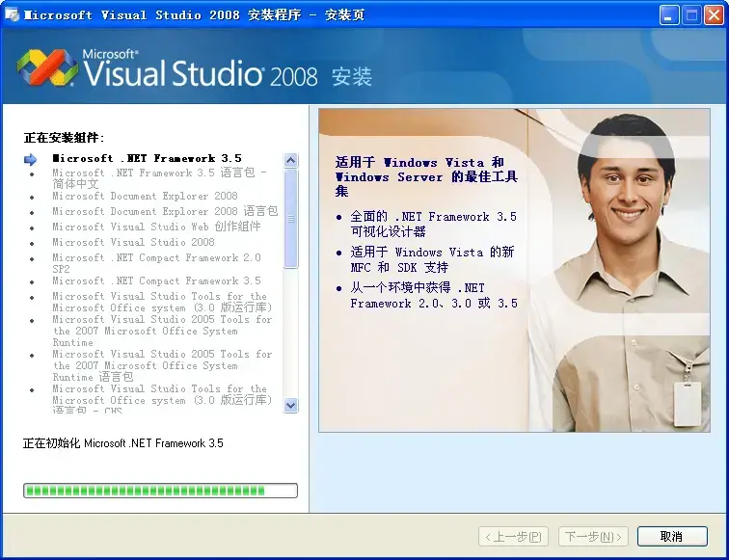Select VS 2005 Tools 2007 Office Runtime entry
This screenshot has height=560, width=729.
162,331
